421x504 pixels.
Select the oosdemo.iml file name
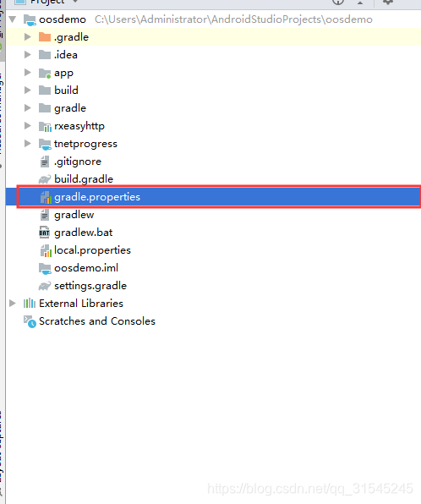[86, 268]
